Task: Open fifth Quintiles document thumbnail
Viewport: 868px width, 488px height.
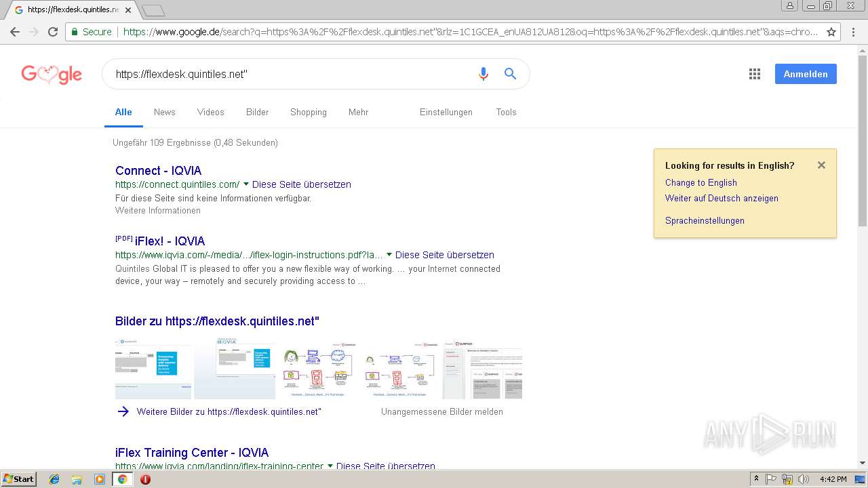Action: coord(482,368)
